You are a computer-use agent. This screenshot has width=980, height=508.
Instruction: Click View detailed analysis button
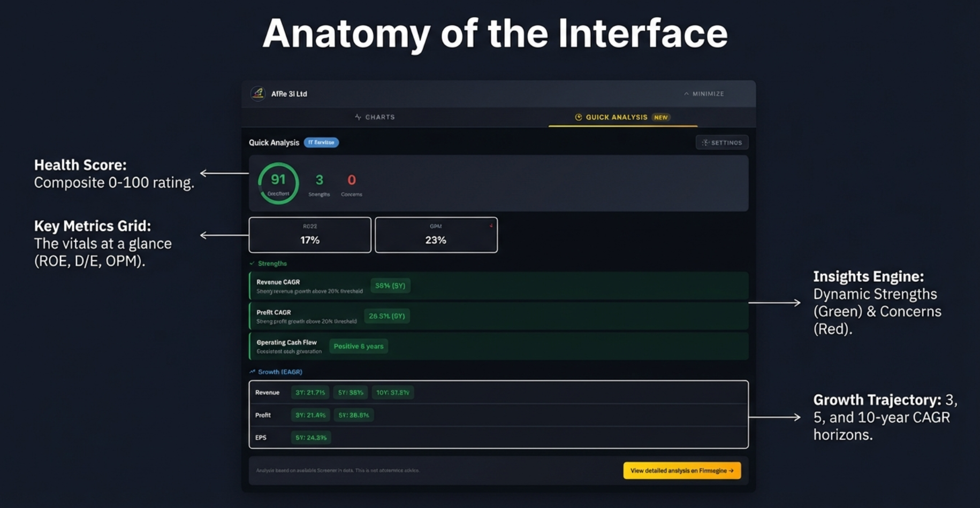[x=682, y=471]
